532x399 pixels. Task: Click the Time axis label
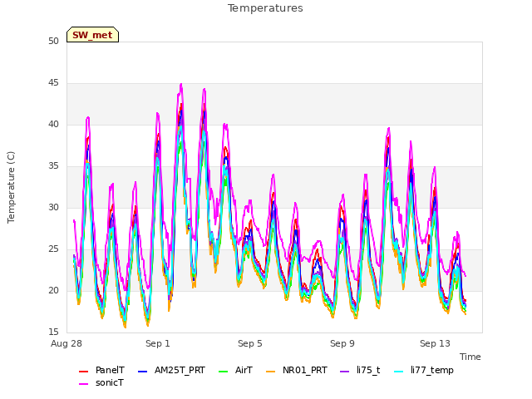click(470, 357)
